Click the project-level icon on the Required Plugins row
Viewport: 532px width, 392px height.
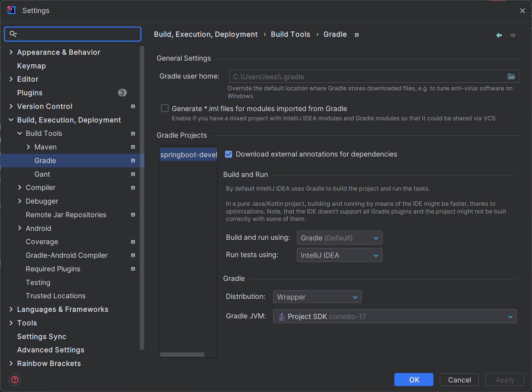133,269
